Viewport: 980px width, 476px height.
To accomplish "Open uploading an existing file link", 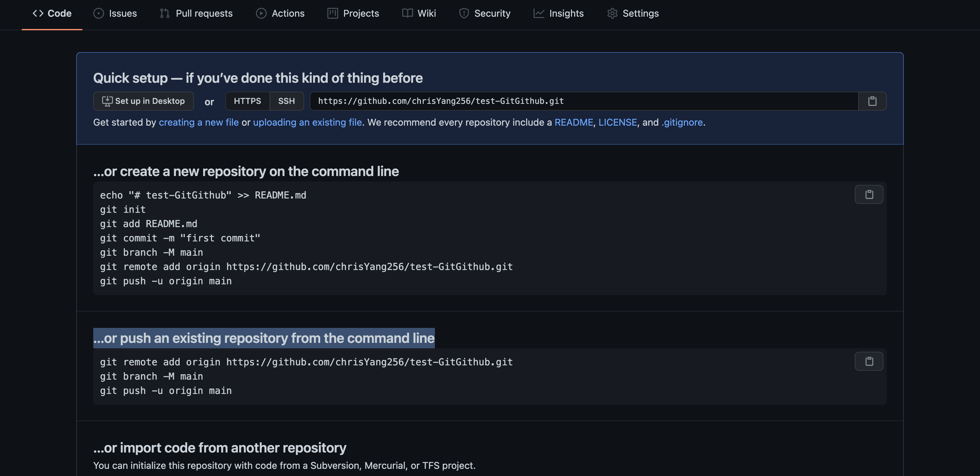I will pyautogui.click(x=307, y=122).
